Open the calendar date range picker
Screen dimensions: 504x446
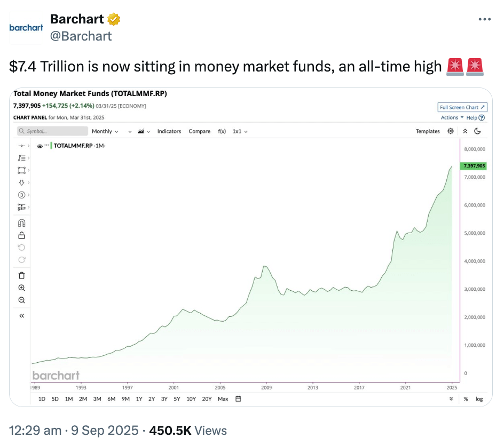239,399
